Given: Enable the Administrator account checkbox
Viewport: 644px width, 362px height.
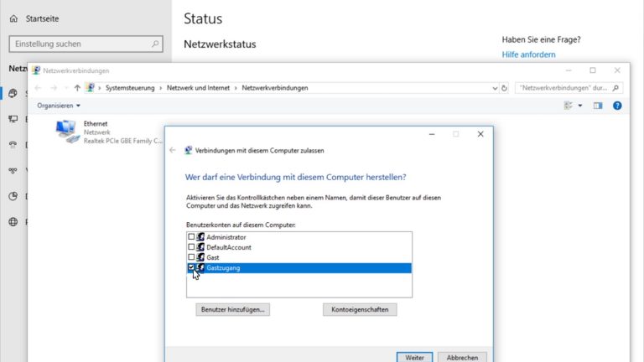Looking at the screenshot, I should tap(191, 237).
